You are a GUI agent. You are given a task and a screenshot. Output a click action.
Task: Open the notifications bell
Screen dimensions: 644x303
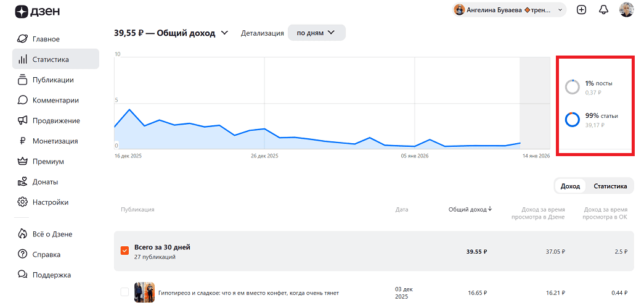(604, 10)
